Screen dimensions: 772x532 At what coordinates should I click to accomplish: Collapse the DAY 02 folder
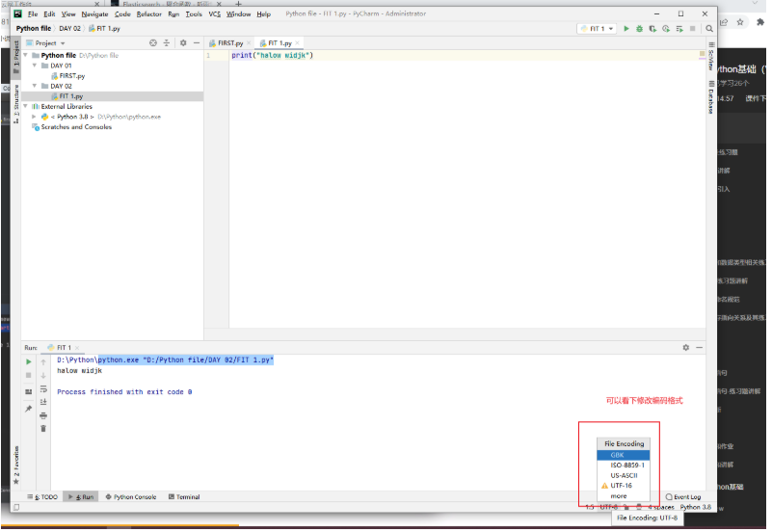35,86
